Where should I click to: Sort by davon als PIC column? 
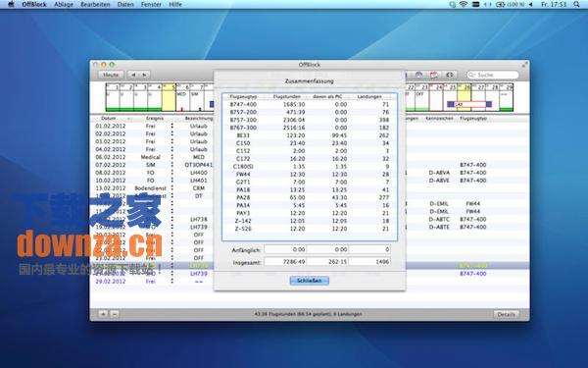coord(327,96)
